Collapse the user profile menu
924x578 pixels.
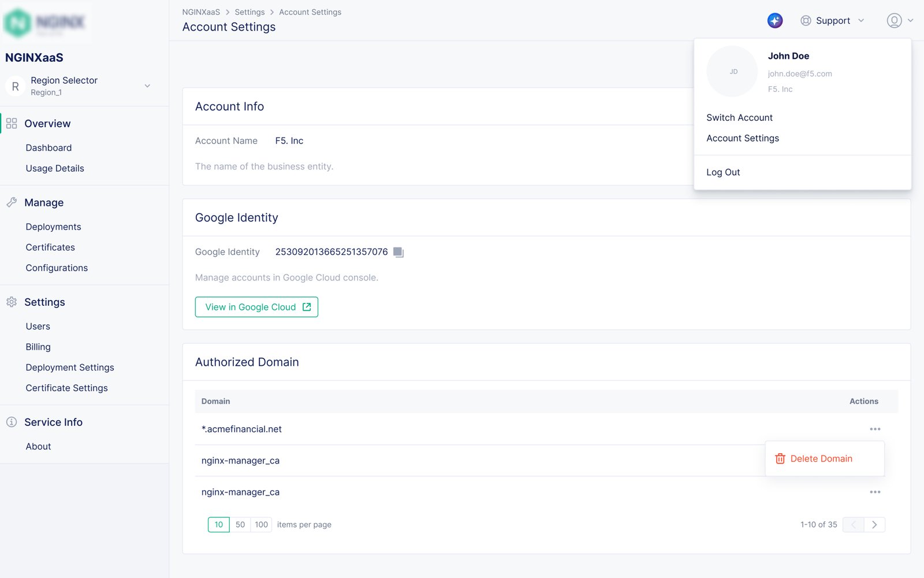[899, 21]
